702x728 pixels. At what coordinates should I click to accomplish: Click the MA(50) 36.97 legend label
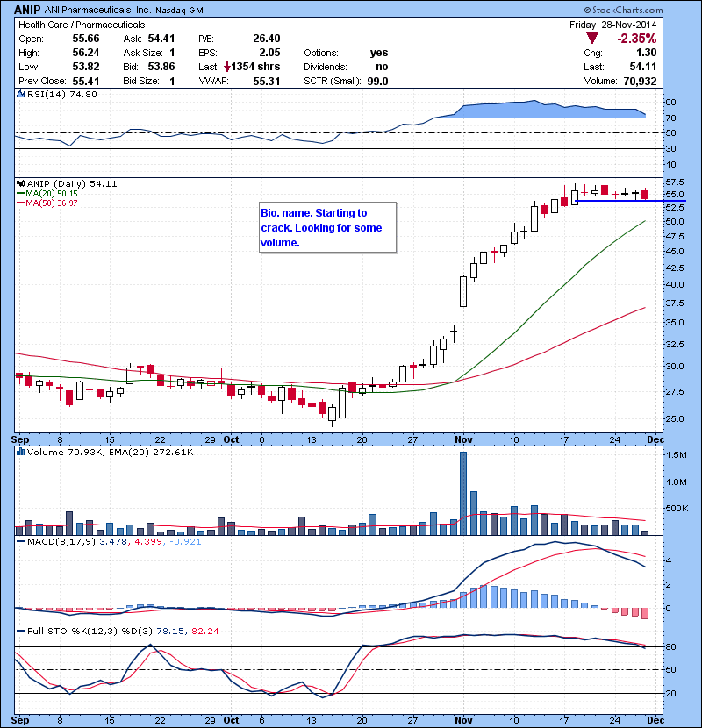pyautogui.click(x=47, y=203)
